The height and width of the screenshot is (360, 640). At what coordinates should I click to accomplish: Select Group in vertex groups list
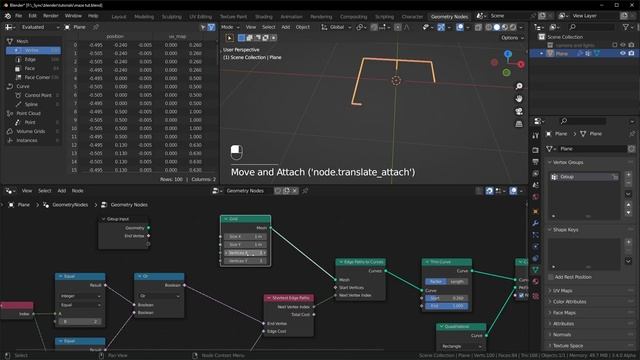[584, 177]
